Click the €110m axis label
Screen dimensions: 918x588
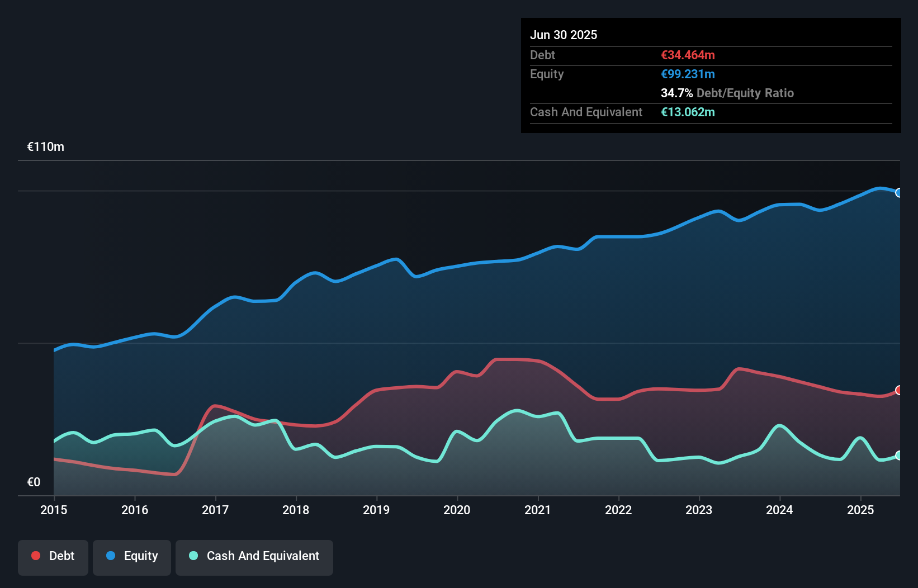pyautogui.click(x=46, y=146)
